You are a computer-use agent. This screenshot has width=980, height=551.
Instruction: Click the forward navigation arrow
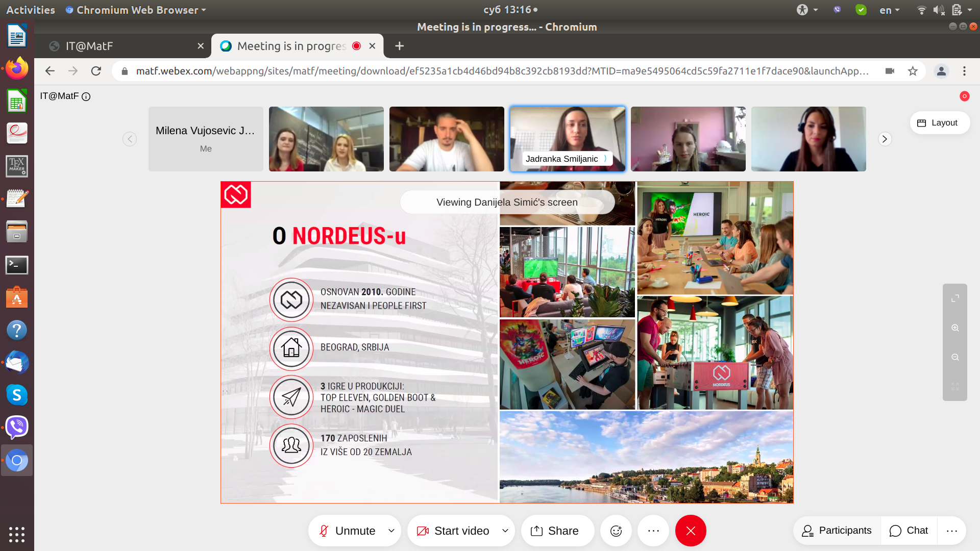tap(73, 71)
